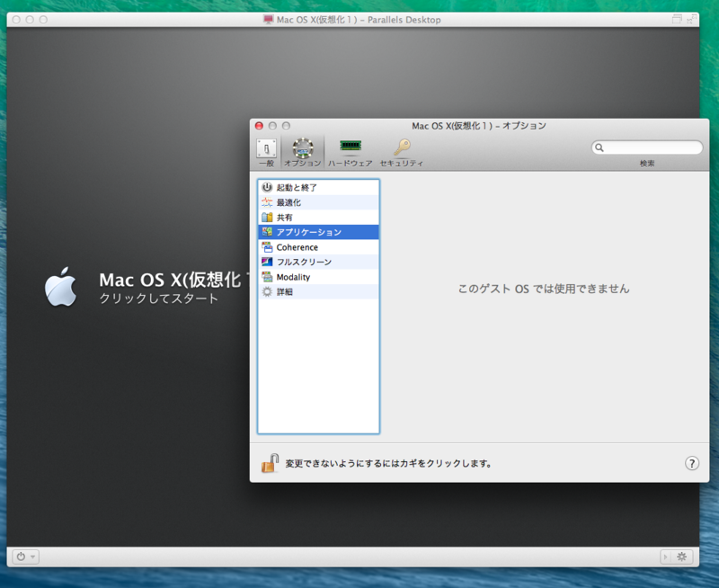Viewport: 719px width, 588px height.
Task: Click the gear icon beside 詳細
Action: 267,291
